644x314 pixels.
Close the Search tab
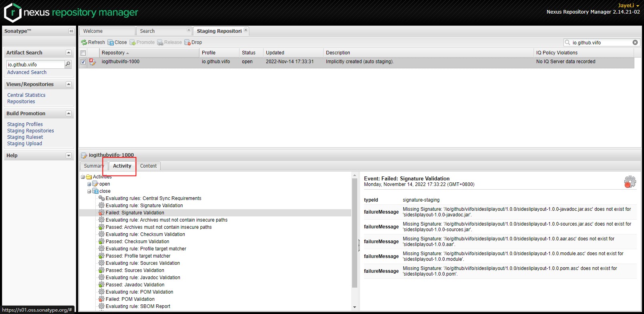point(189,30)
